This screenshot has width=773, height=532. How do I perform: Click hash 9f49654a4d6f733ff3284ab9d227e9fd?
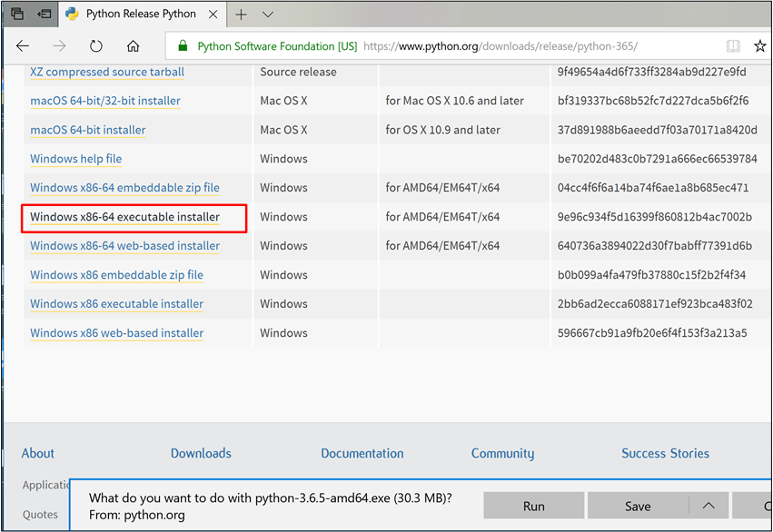(651, 72)
